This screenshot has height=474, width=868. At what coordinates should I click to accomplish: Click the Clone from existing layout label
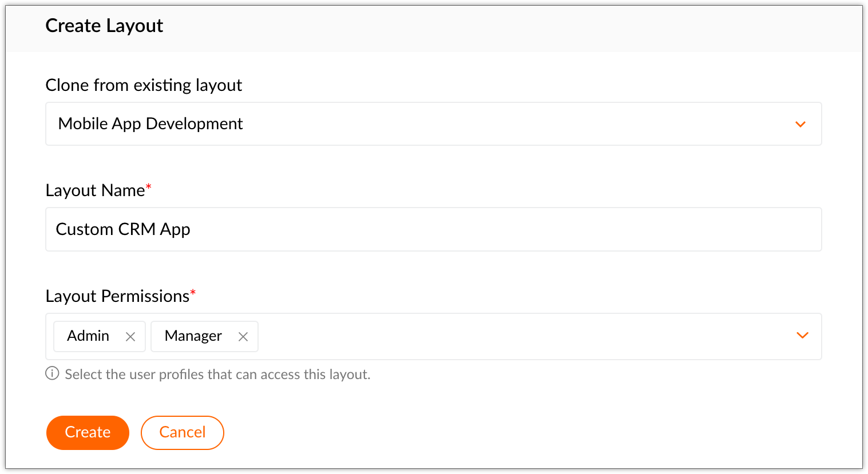144,85
